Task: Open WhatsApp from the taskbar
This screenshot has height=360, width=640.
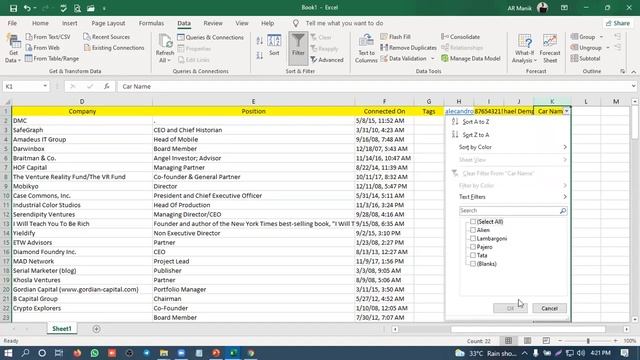Action: click(95, 353)
